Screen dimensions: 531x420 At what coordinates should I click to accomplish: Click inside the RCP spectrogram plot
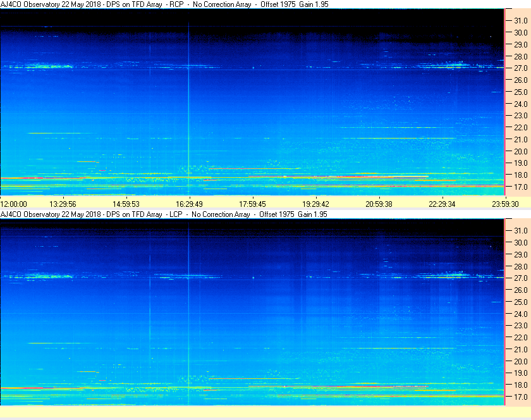pyautogui.click(x=252, y=102)
